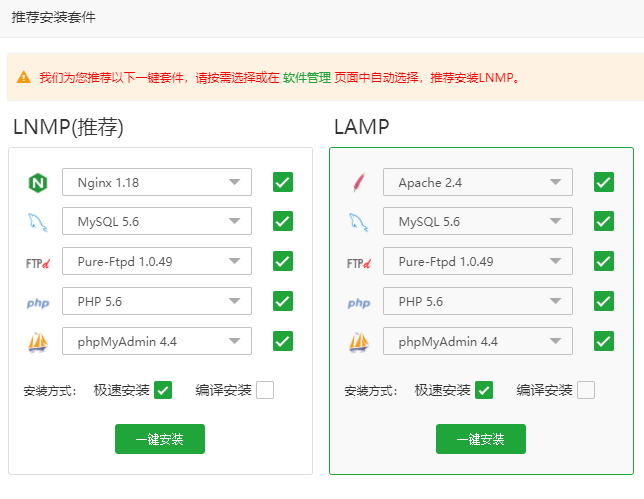Uncheck the Nginx 1.18 checkbox
Screen dimensions: 644x499
[283, 182]
